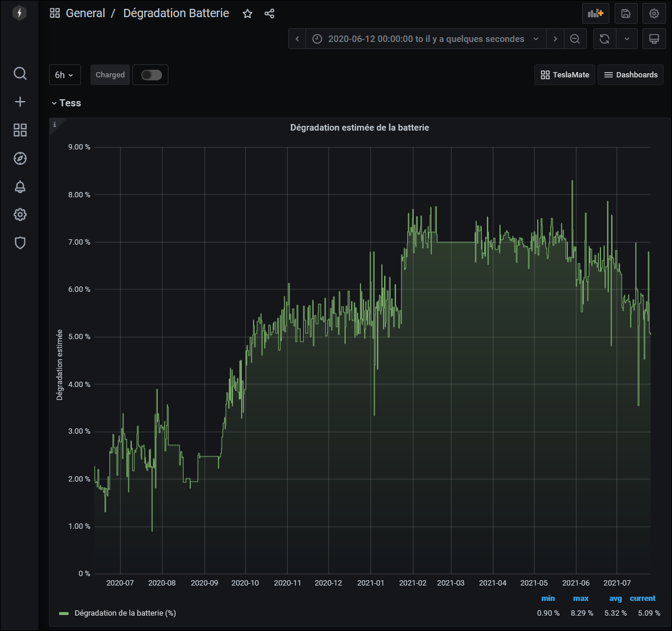The height and width of the screenshot is (631, 672).
Task: Open the time range picker
Action: (x=426, y=39)
